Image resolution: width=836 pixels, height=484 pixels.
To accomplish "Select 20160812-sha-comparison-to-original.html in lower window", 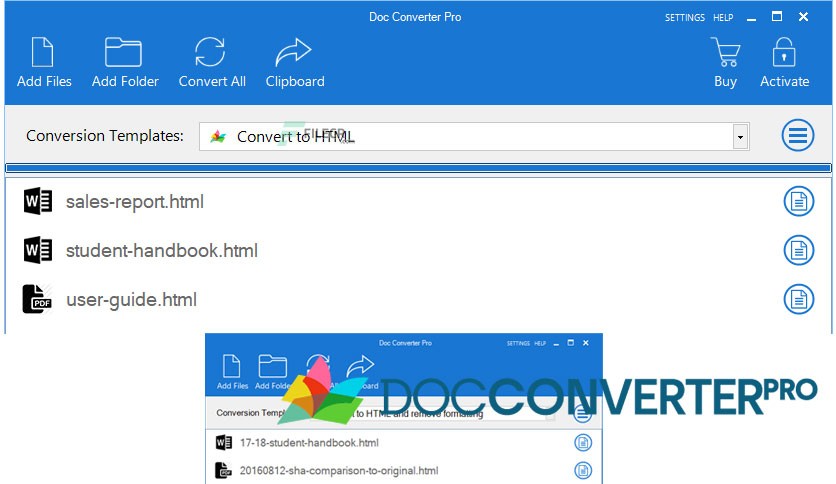I will coord(339,471).
